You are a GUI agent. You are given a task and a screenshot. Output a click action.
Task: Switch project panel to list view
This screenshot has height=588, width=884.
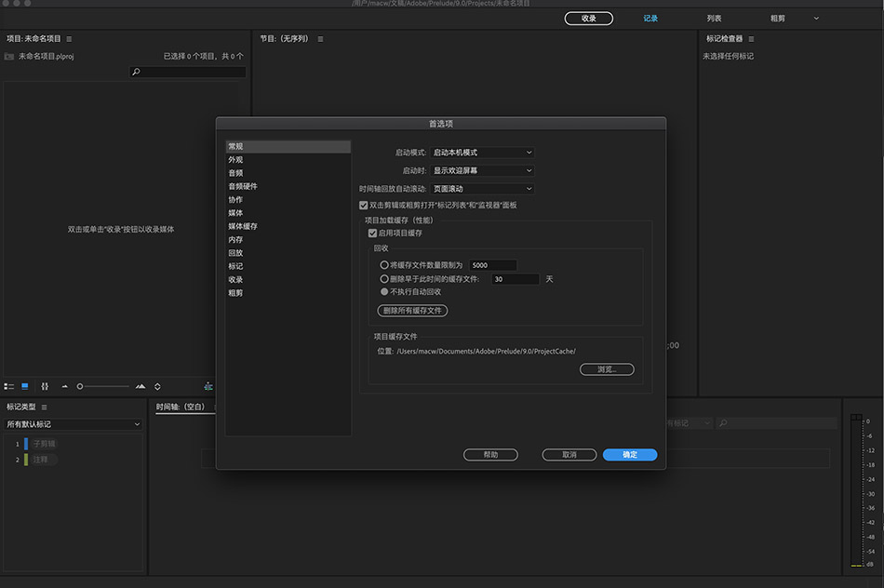[x=9, y=387]
